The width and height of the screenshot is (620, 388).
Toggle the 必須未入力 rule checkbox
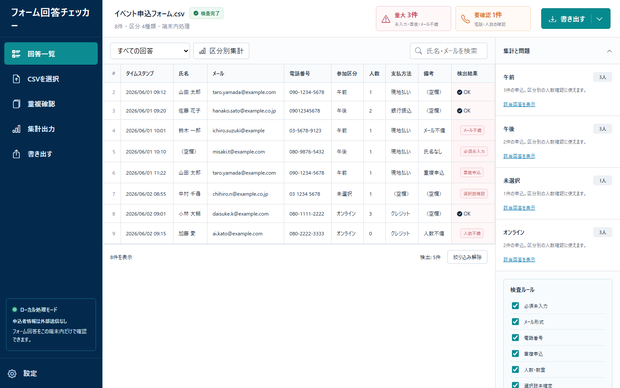(x=515, y=305)
